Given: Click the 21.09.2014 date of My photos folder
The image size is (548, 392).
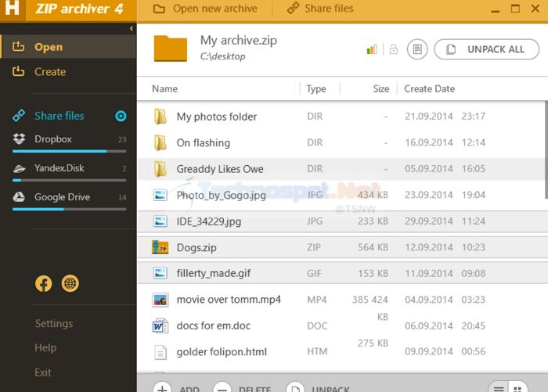Looking at the screenshot, I should coord(429,117).
